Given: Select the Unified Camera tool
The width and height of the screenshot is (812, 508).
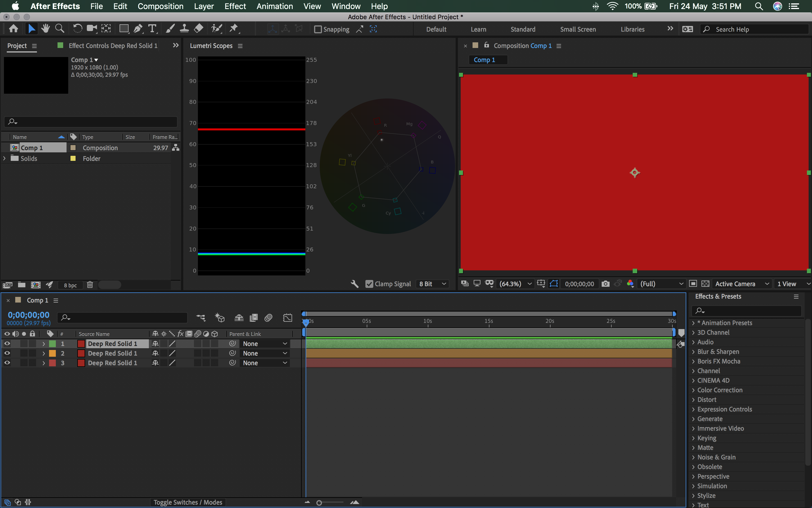Looking at the screenshot, I should 91,29.
